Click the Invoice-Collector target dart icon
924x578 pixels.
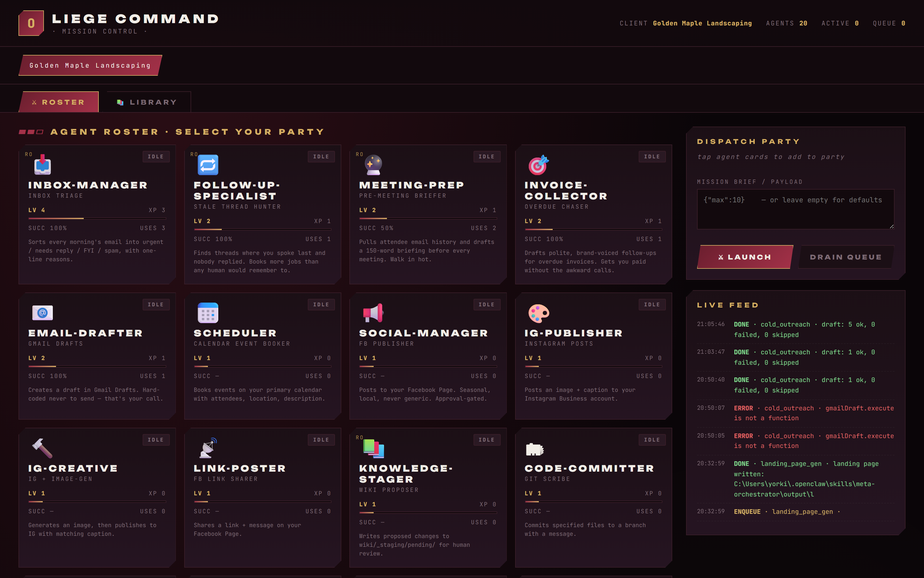[538, 165]
